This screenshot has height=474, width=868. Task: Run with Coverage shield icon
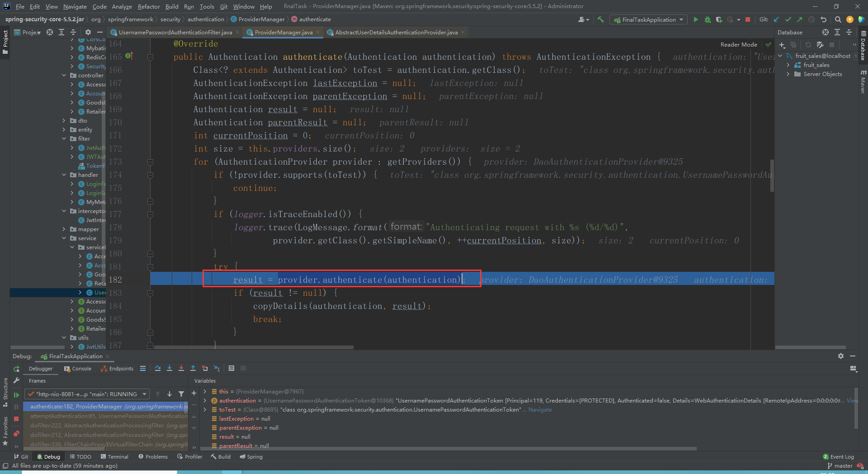tap(719, 19)
